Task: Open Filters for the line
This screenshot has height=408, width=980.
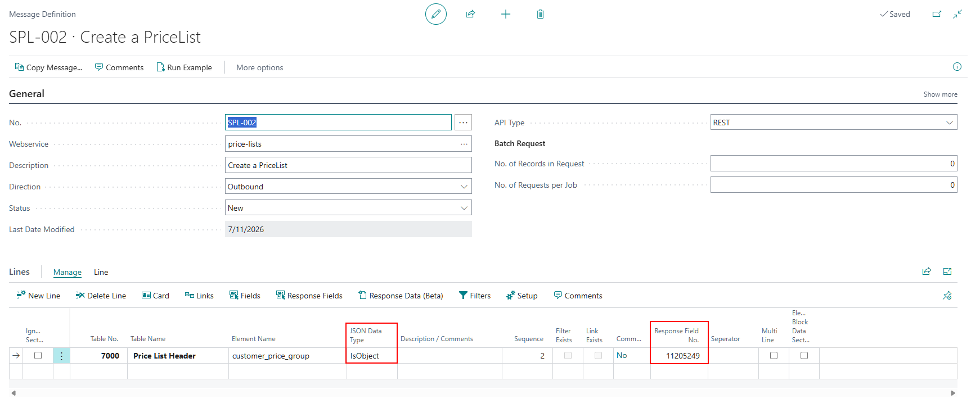Action: click(475, 296)
